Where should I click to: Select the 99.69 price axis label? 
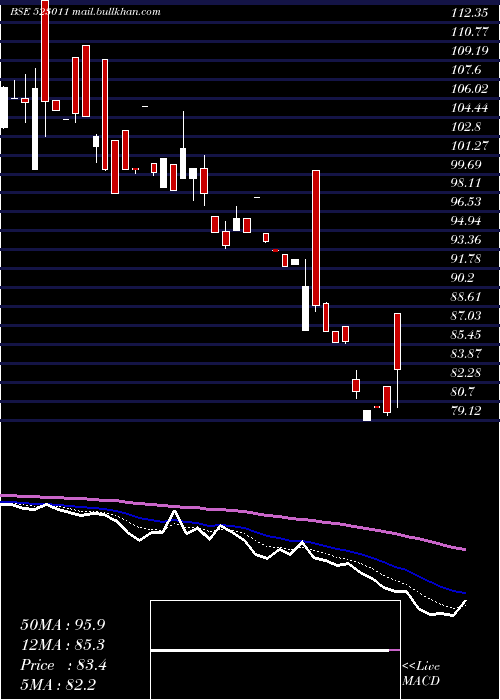466,165
